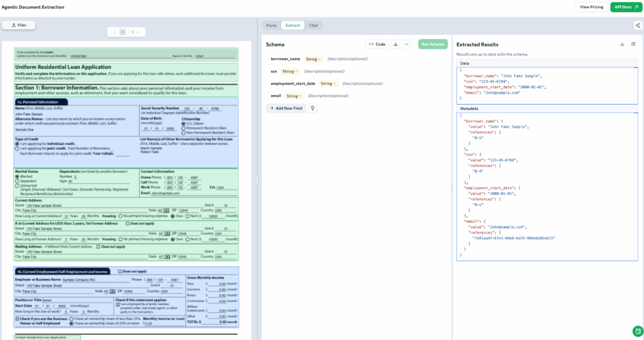Click the Add New Field button
Image resolution: width=644 pixels, height=340 pixels.
point(286,108)
